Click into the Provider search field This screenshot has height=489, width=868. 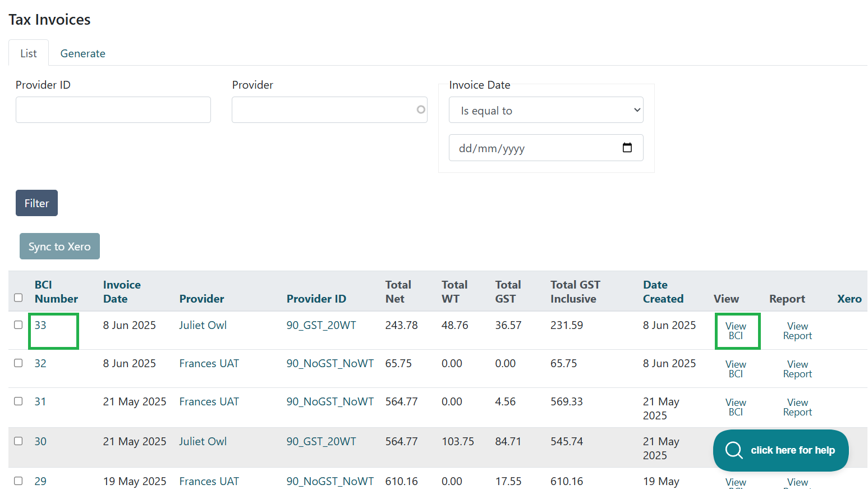(329, 109)
